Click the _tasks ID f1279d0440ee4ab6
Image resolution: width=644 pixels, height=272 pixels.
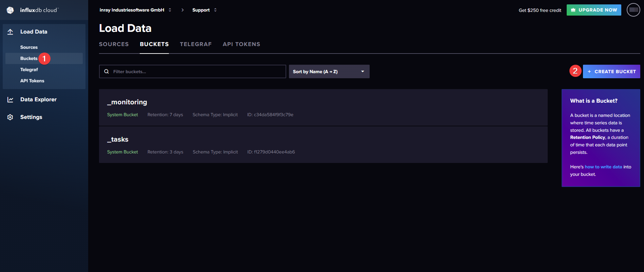271,152
